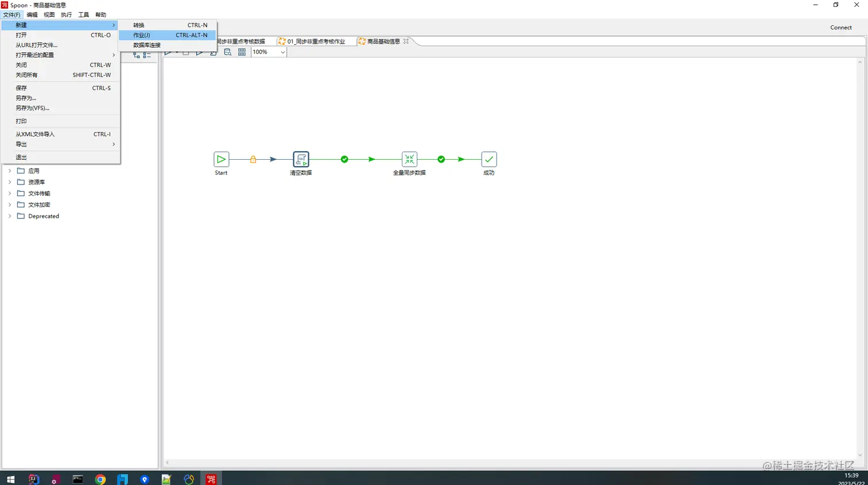The width and height of the screenshot is (868, 485).
Task: Click the list view icon in left panel
Action: tap(147, 55)
